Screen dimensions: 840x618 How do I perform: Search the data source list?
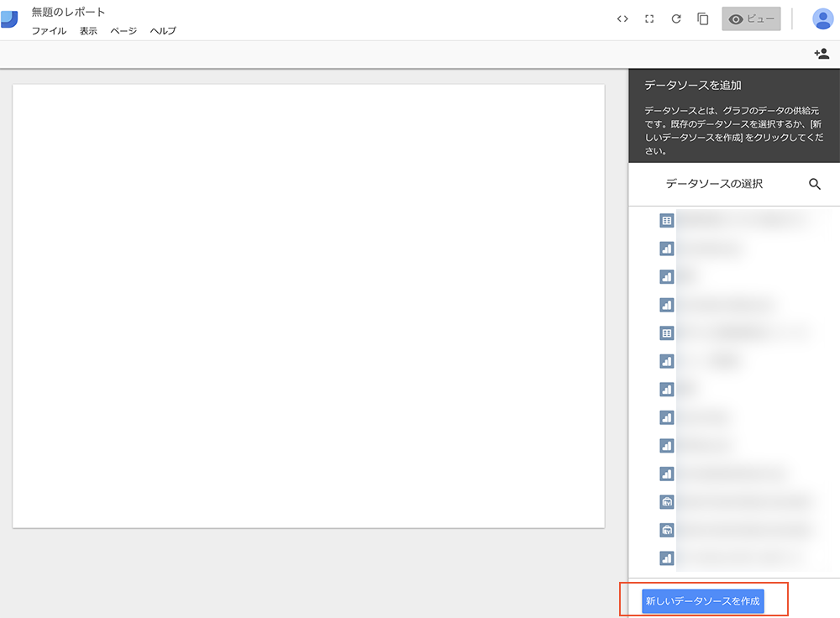[814, 184]
